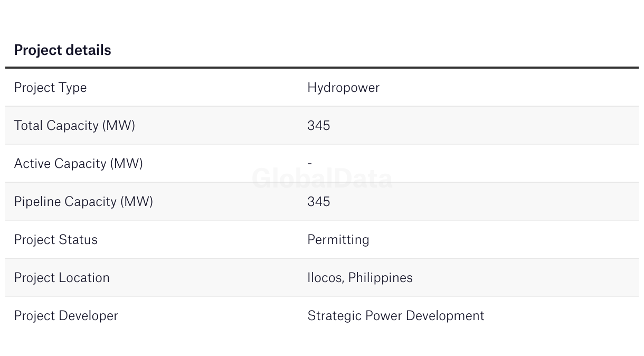The height and width of the screenshot is (356, 644).
Task: Select the "Active Capacity (MW)" label
Action: coord(78,164)
